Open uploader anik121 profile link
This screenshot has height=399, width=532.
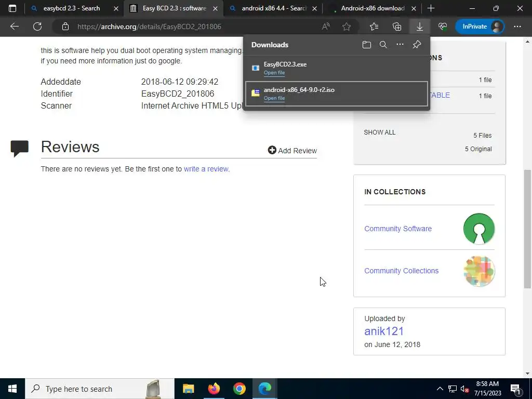click(x=384, y=331)
